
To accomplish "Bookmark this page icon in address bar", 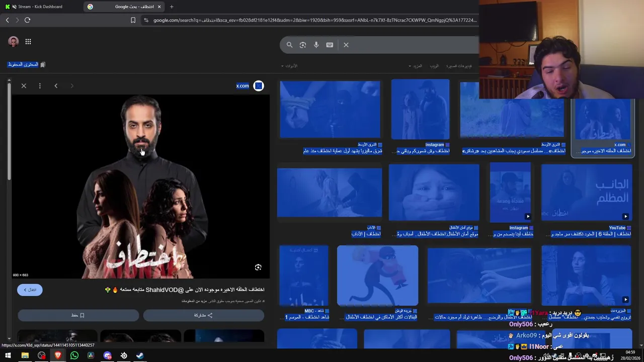I will (133, 20).
